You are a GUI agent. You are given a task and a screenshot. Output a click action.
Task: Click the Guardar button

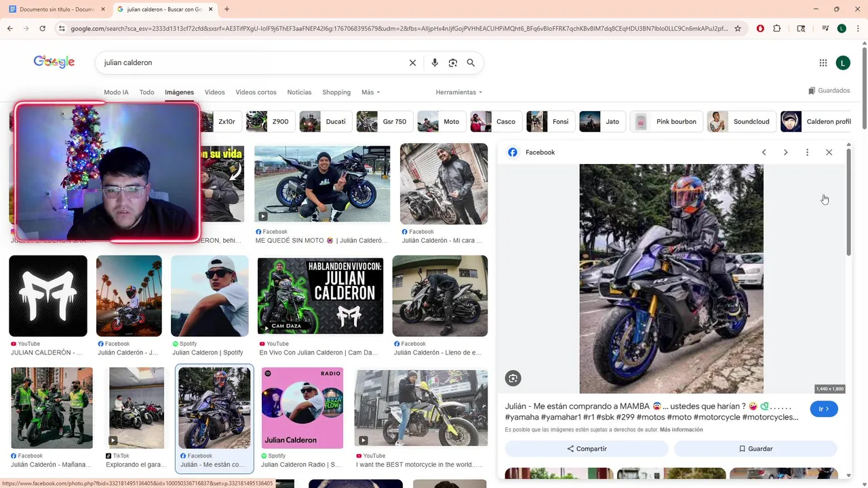755,449
